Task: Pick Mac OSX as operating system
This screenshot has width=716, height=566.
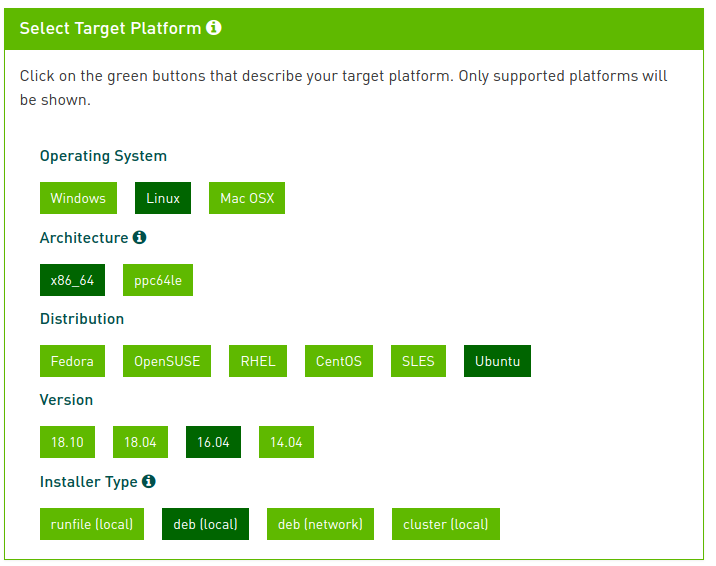Action: pyautogui.click(x=247, y=198)
